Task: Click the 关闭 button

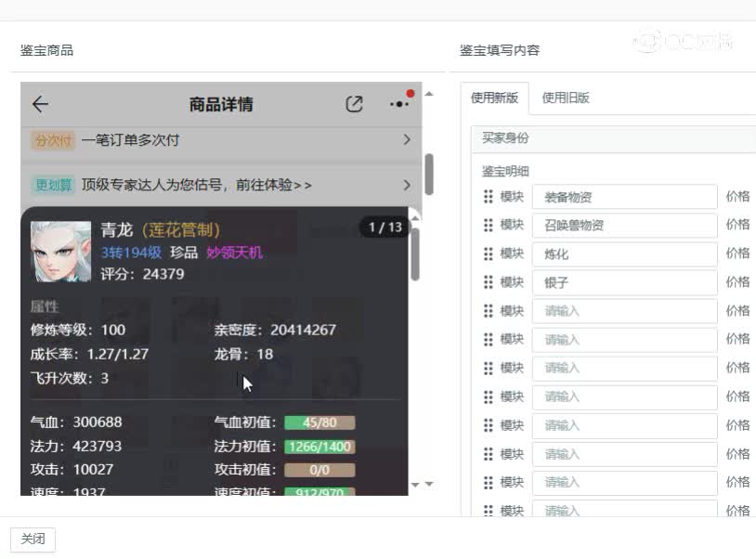Action: 33,539
